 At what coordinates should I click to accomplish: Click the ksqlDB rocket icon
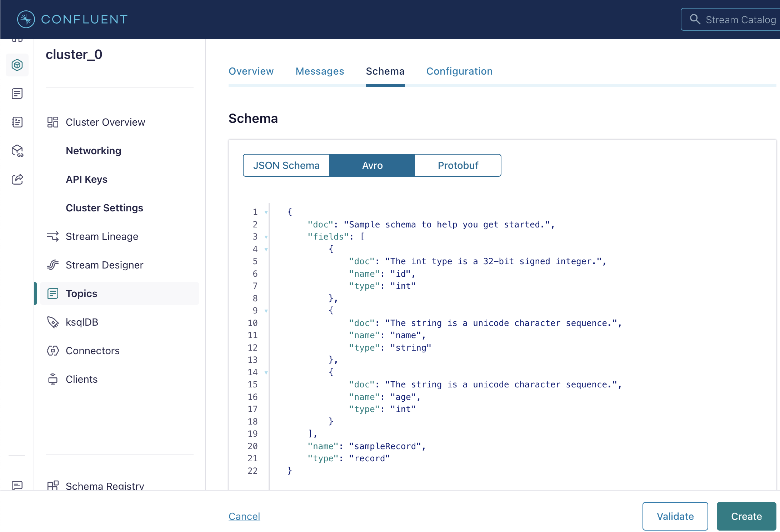click(x=53, y=322)
